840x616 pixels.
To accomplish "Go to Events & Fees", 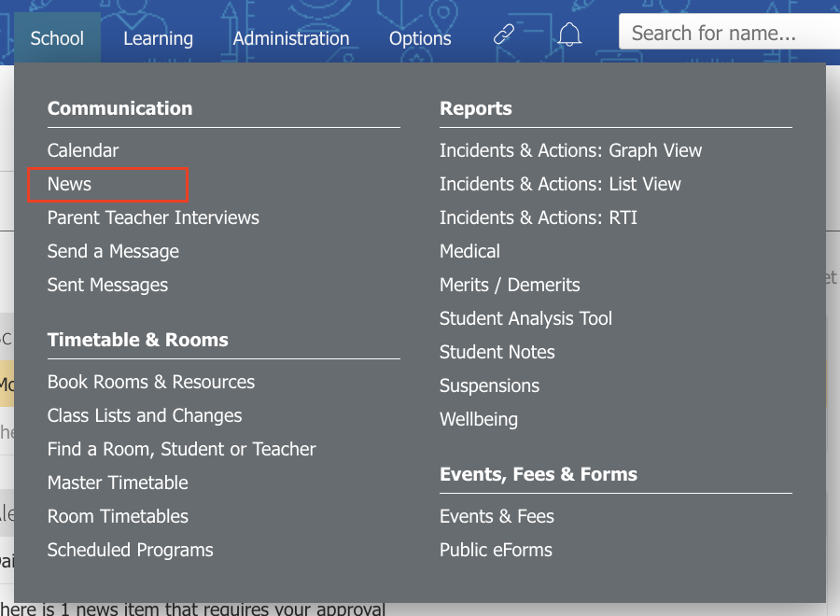I will tap(497, 516).
